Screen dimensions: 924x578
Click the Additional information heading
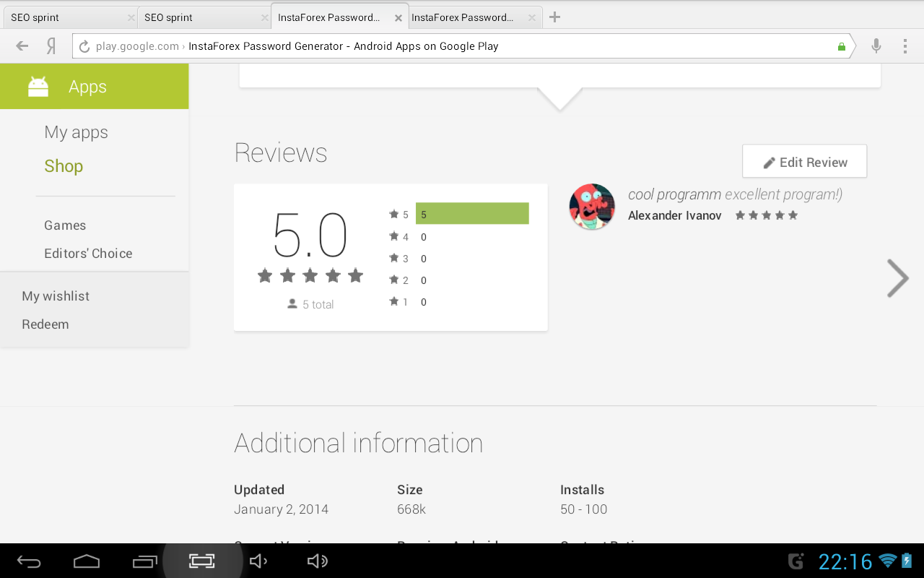tap(359, 443)
